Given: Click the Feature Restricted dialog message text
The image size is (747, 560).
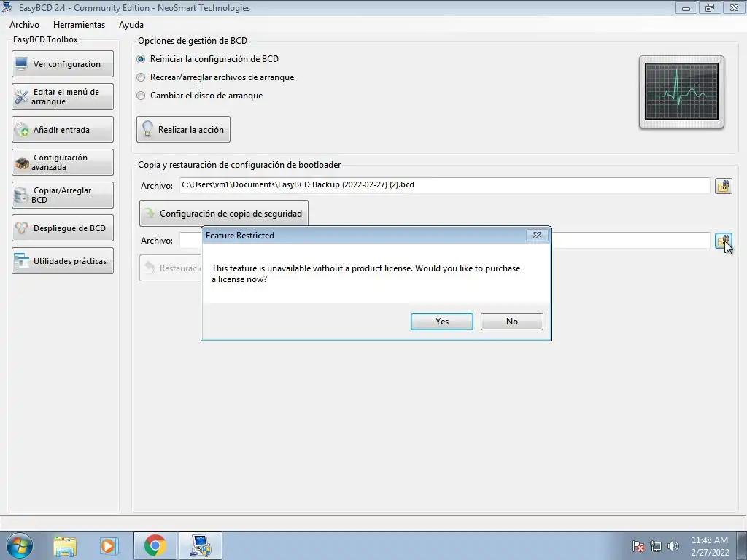Looking at the screenshot, I should [x=366, y=274].
